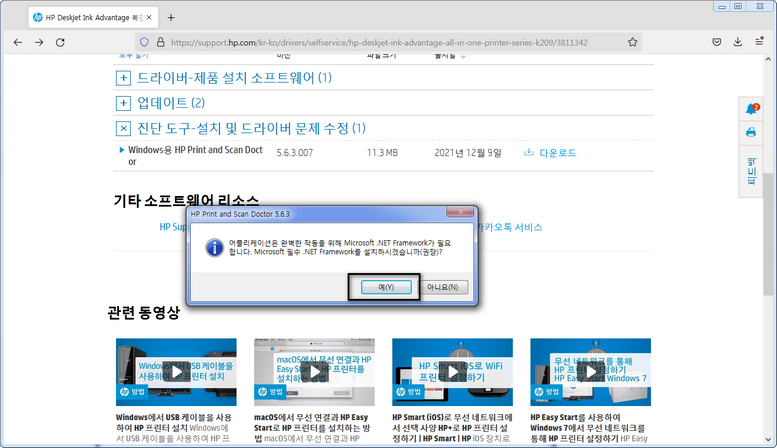Play the HP Easy Start Windows 7 video
777x448 pixels.
(591, 372)
